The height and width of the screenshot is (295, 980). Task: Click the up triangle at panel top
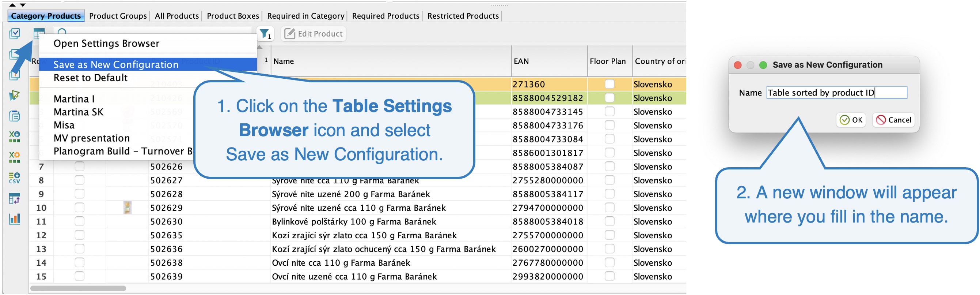pyautogui.click(x=12, y=5)
